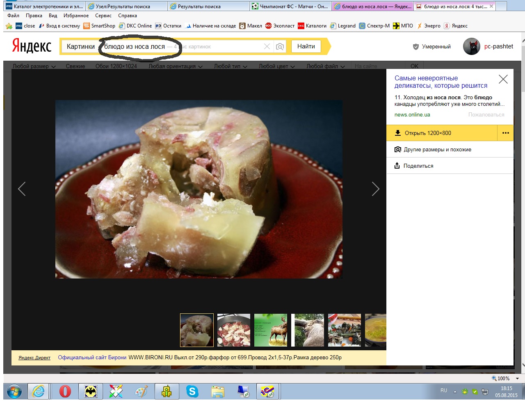
Task: Open the crossed pencils app in taskbar
Action: [x=116, y=391]
